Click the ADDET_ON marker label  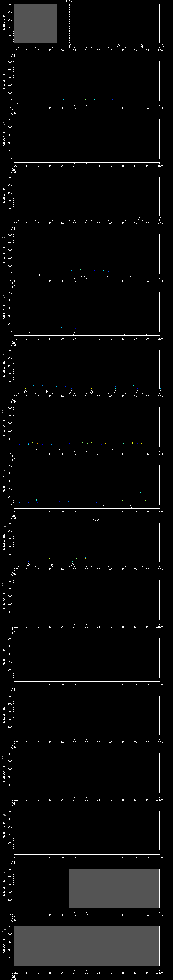pos(69,1)
